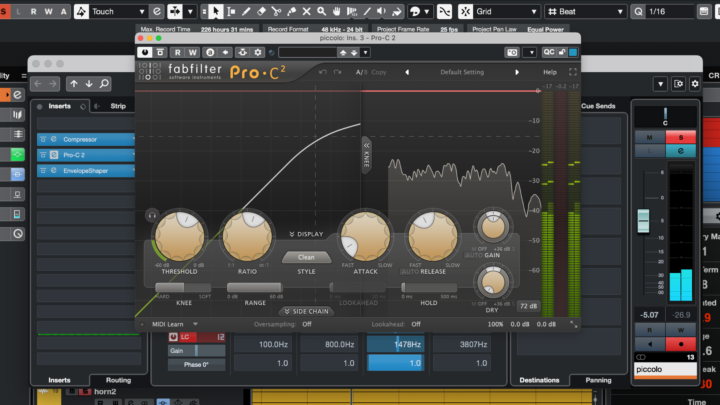
Task: Click the Pro-C 2 undo arrow
Action: (322, 72)
